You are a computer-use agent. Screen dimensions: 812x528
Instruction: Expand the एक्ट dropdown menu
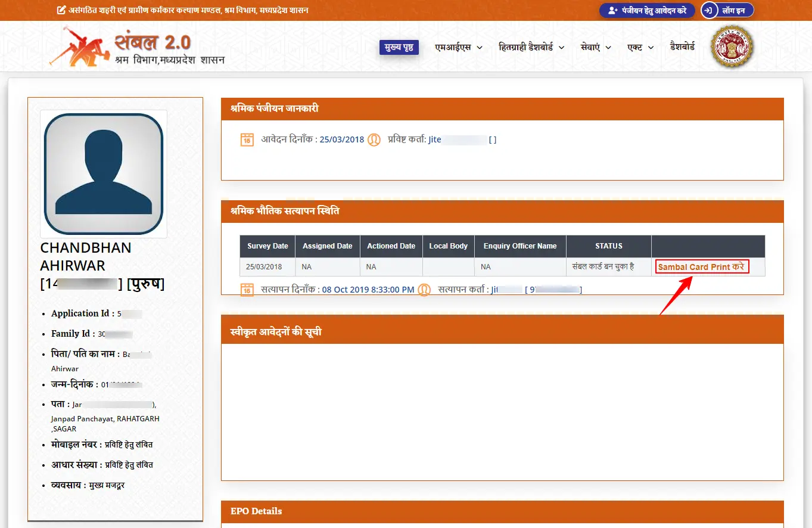(640, 47)
